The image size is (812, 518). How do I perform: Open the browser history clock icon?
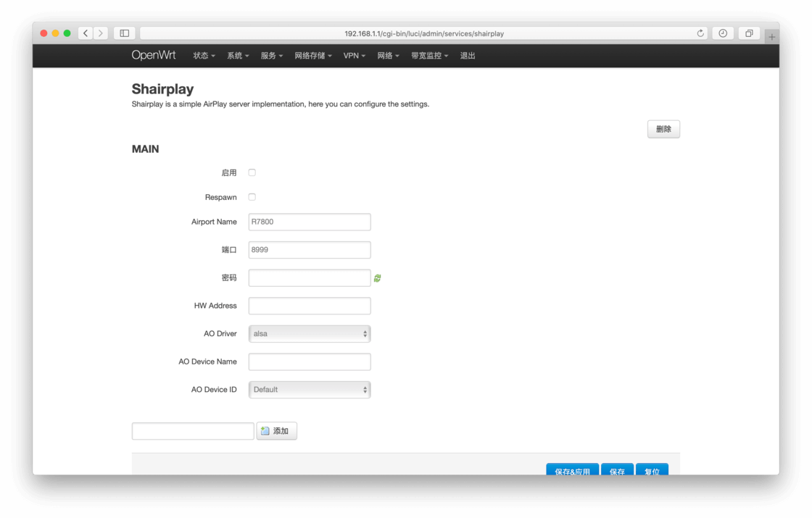[x=723, y=33]
